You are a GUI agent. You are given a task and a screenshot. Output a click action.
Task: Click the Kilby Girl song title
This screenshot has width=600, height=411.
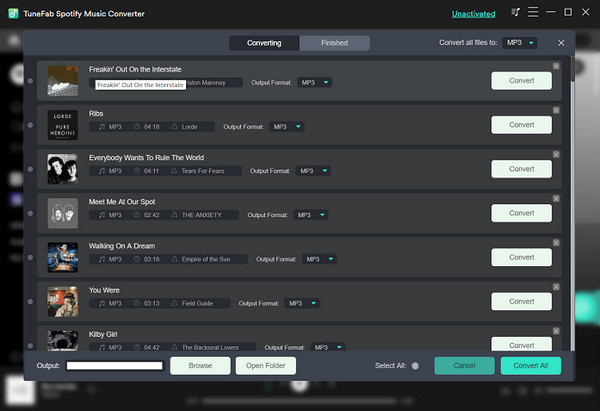(103, 334)
